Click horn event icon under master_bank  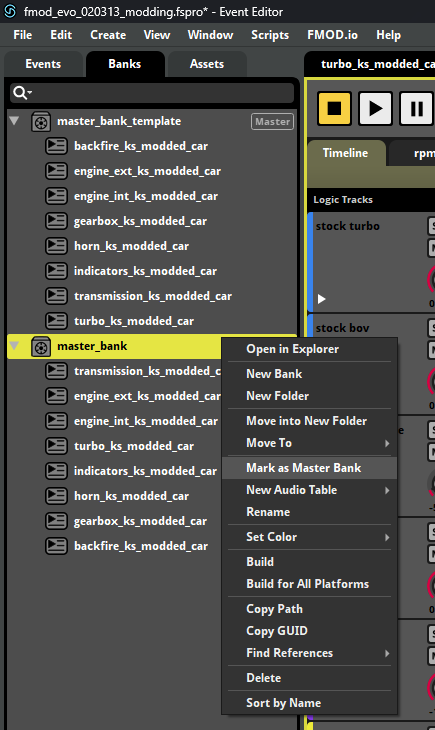tap(56, 496)
